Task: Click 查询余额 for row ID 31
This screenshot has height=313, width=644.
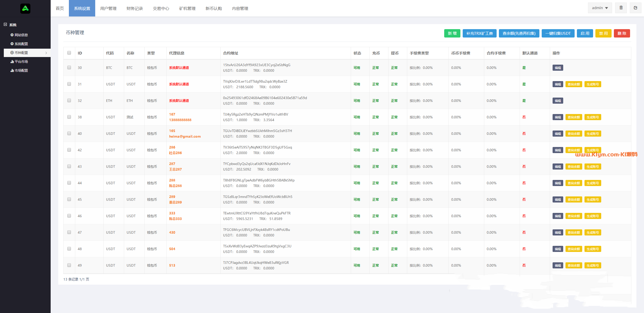Action: (x=574, y=84)
